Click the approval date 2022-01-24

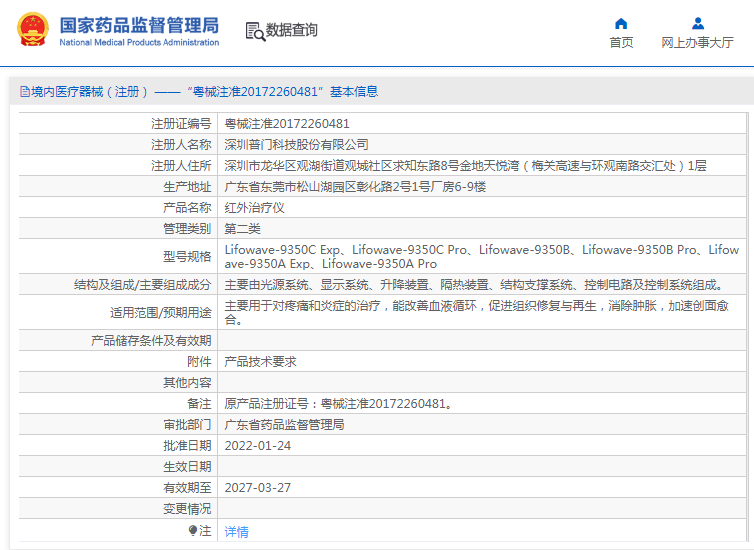(258, 445)
